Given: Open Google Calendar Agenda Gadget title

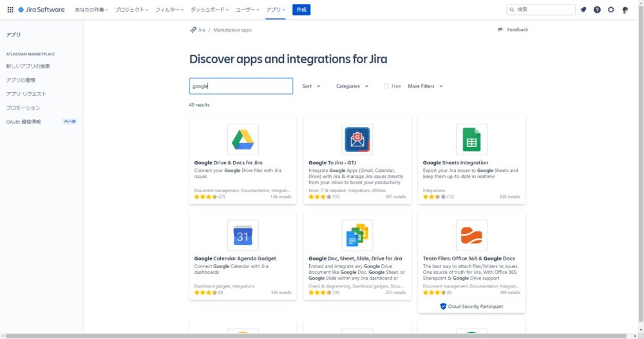Looking at the screenshot, I should 235,258.
